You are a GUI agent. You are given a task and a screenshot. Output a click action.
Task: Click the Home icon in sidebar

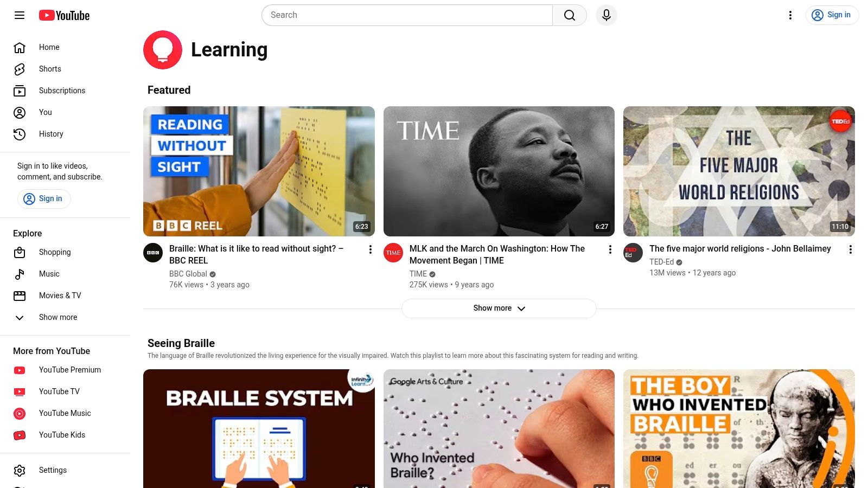(20, 47)
